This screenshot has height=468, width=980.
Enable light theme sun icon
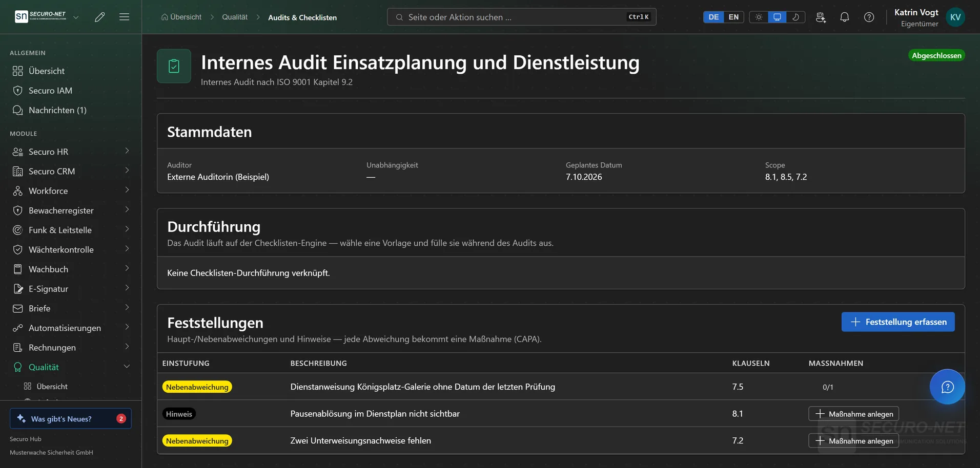[x=759, y=17]
